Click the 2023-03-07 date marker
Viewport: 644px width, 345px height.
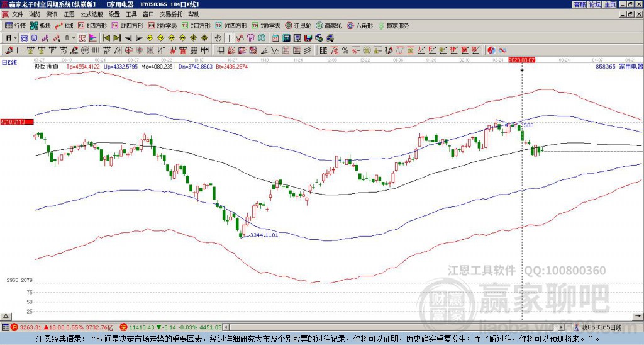522,60
